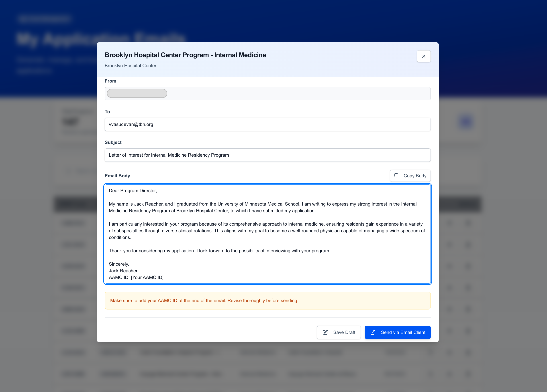Select the pencil edit icon beside Save Draft

(325, 332)
